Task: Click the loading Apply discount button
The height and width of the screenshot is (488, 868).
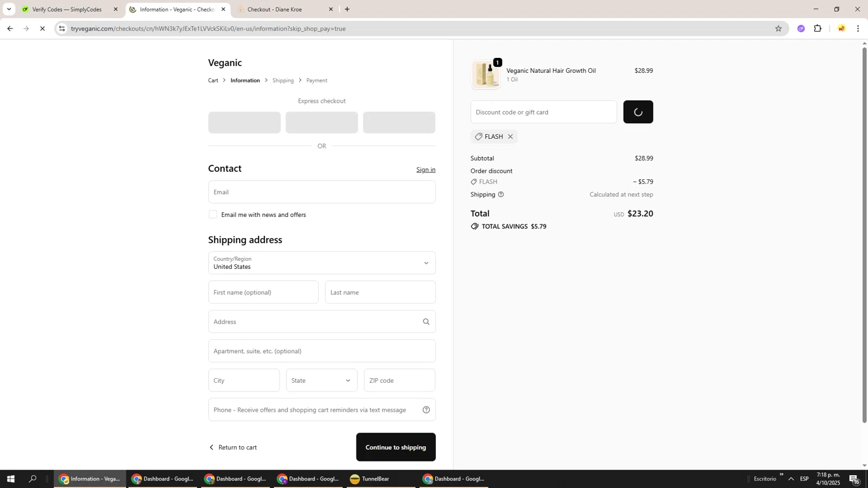Action: coord(638,112)
